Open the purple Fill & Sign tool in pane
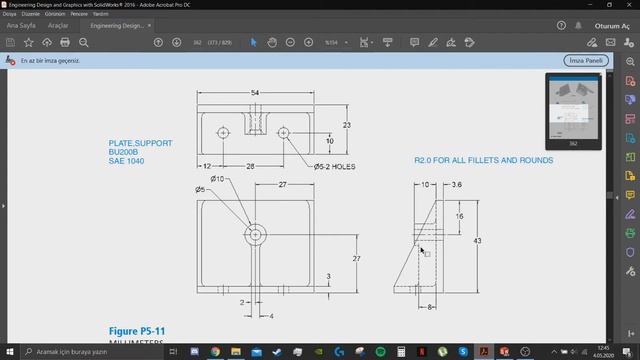The image size is (640, 360). (x=630, y=214)
